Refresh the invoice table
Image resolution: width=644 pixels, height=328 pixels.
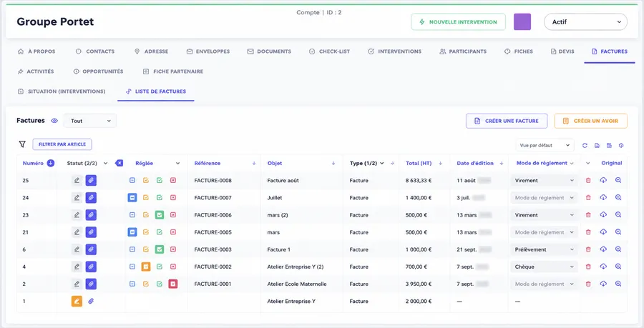click(585, 146)
